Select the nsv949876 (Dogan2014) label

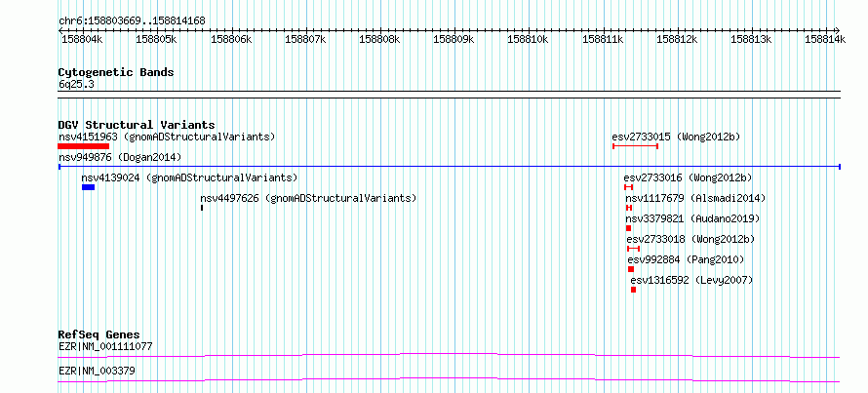[120, 157]
